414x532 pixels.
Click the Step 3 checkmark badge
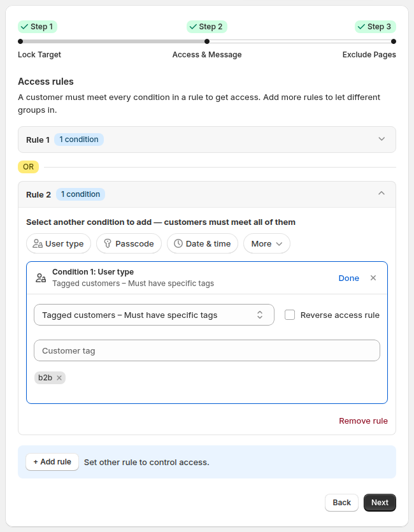375,27
